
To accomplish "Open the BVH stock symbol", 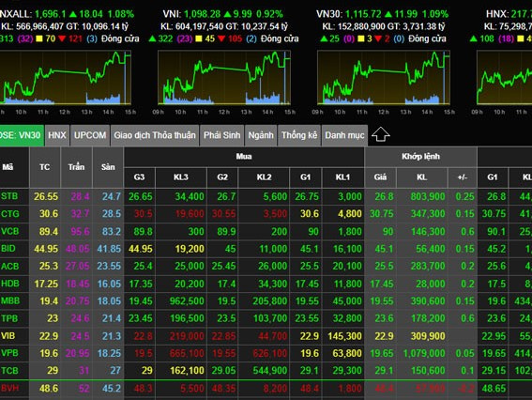I will pyautogui.click(x=9, y=388).
